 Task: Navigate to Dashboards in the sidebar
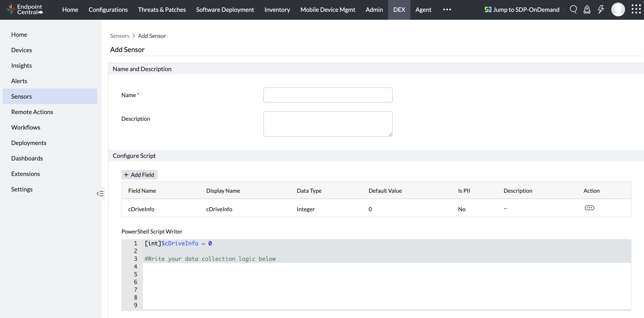pyautogui.click(x=27, y=158)
